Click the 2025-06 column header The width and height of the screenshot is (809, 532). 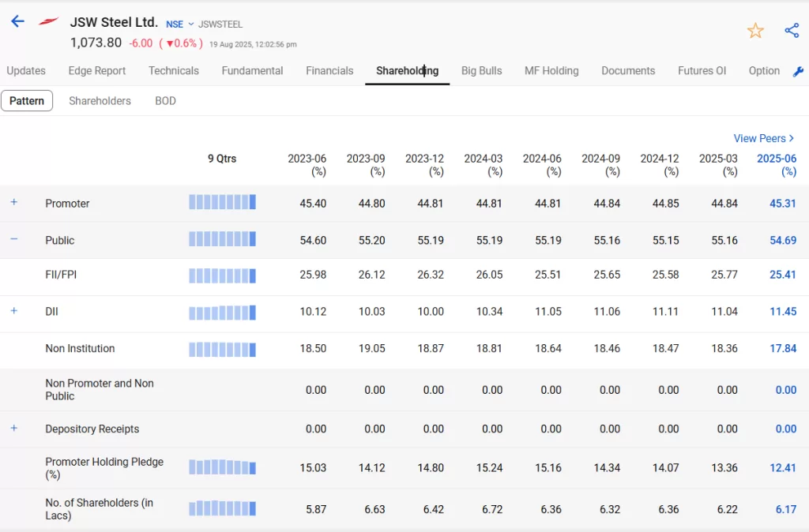point(777,165)
